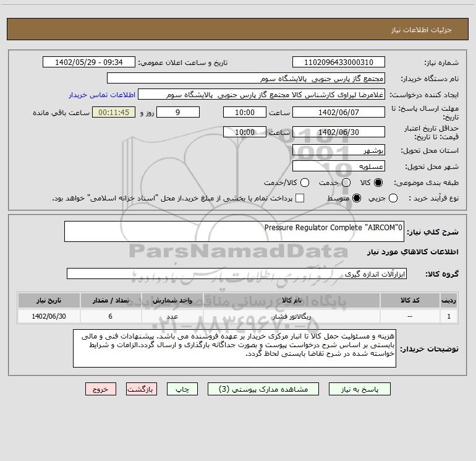Click the شهر محل تحویل field عسلویه

coord(339,166)
